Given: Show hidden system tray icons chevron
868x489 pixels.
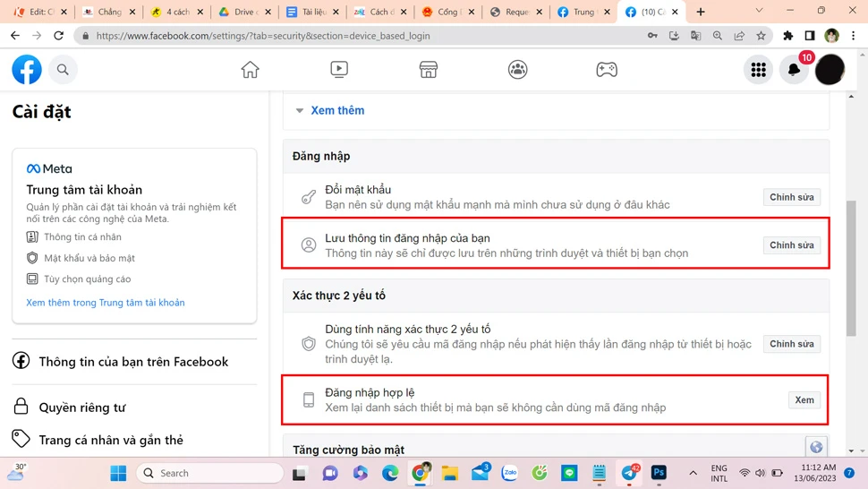Looking at the screenshot, I should [x=694, y=473].
